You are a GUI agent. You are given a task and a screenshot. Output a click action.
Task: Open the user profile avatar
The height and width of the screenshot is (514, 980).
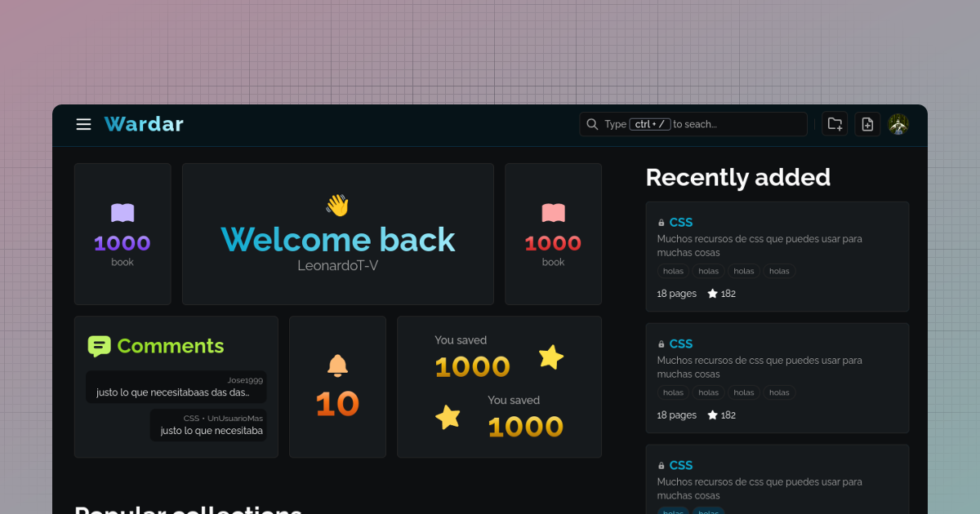(x=898, y=124)
